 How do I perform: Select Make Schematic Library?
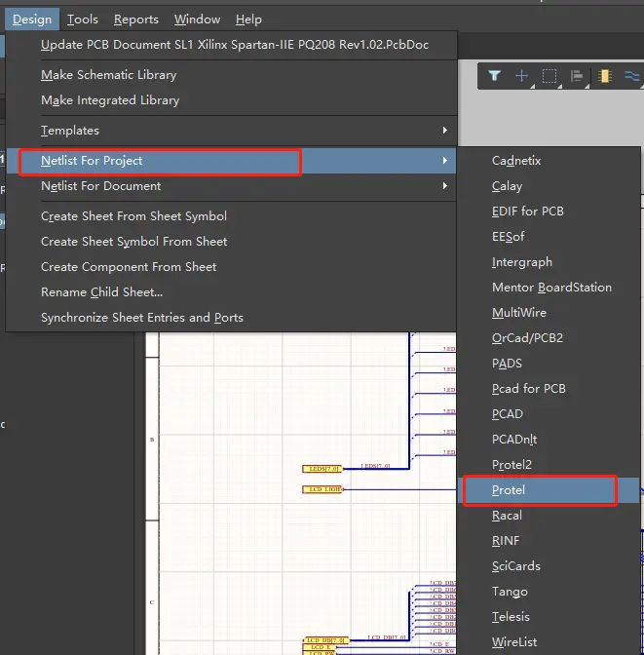click(x=231, y=75)
